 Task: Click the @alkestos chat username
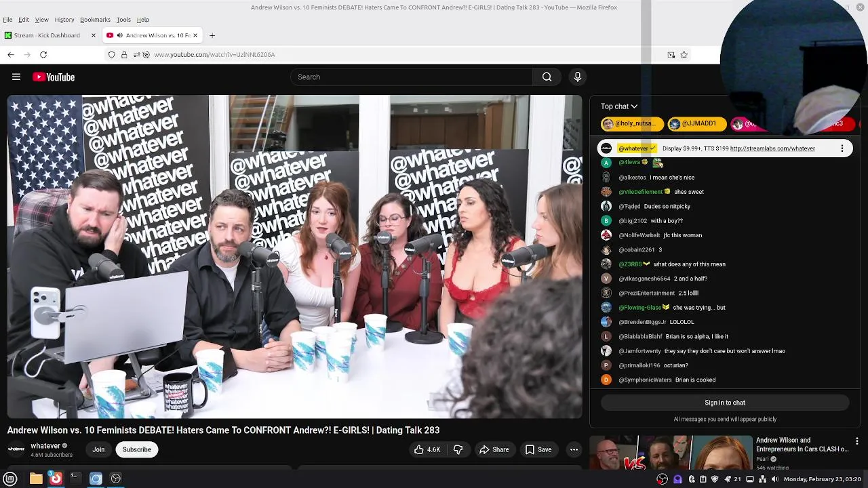[632, 178]
